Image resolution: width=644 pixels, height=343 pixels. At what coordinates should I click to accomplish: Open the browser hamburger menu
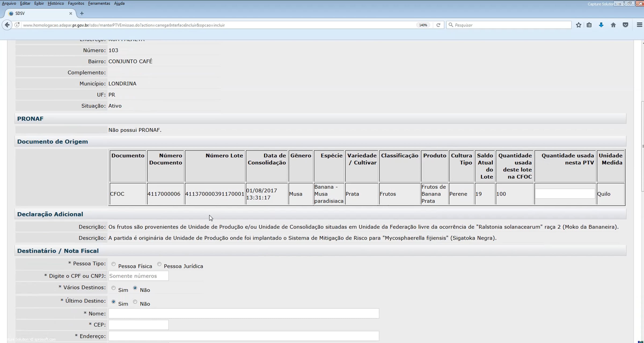coord(639,25)
